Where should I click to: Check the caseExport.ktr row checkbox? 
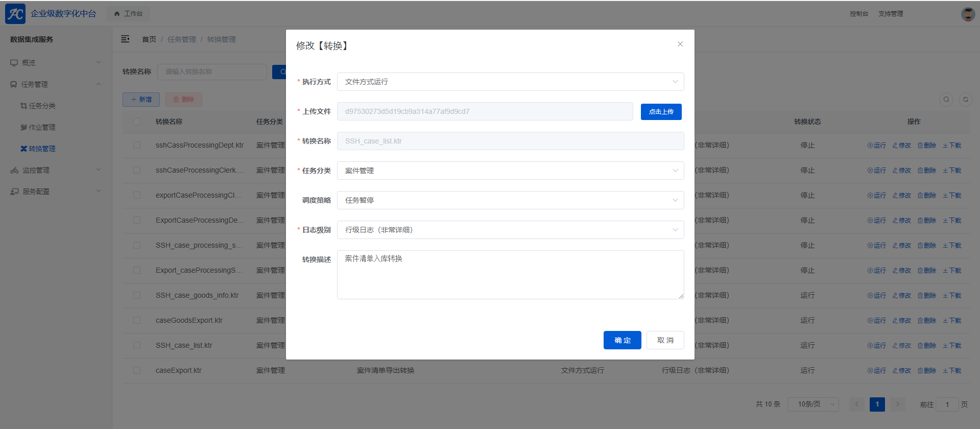[137, 371]
